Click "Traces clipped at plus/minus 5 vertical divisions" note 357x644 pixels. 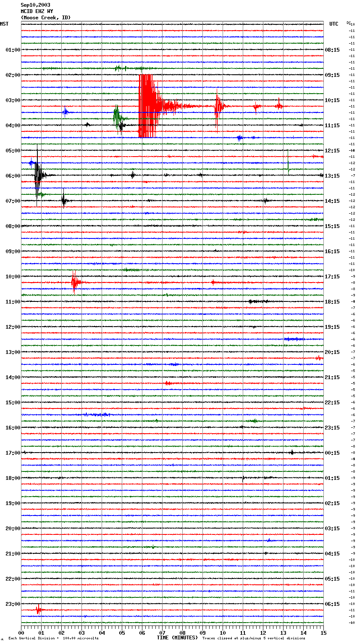254,639
